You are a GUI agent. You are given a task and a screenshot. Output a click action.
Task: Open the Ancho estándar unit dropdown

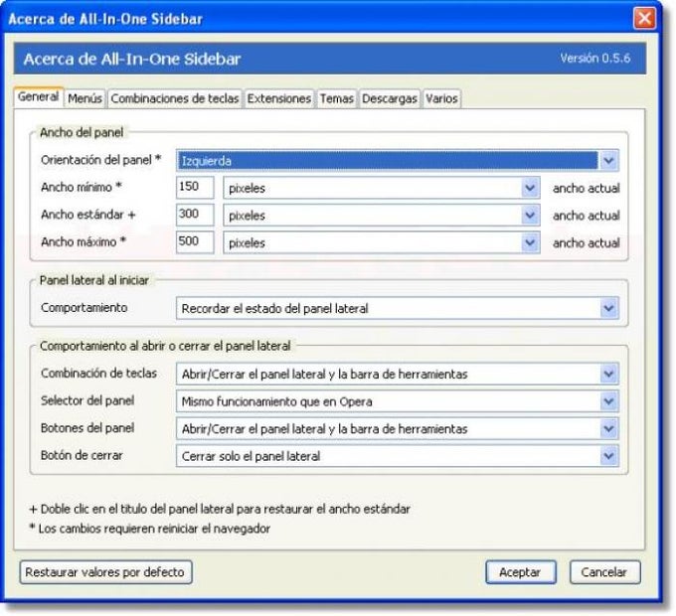[x=382, y=215]
